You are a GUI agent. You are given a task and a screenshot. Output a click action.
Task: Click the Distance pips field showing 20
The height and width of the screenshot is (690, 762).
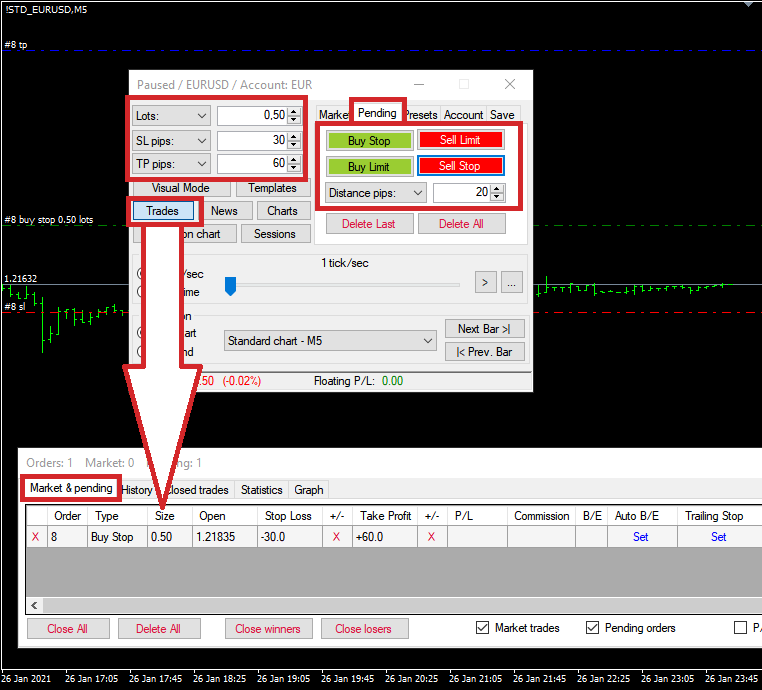(462, 192)
